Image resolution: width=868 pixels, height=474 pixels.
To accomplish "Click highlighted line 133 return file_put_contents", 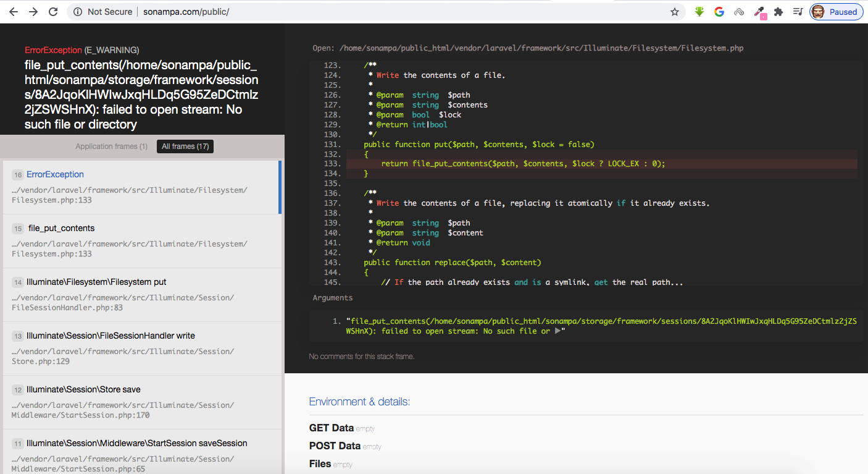I will point(602,164).
